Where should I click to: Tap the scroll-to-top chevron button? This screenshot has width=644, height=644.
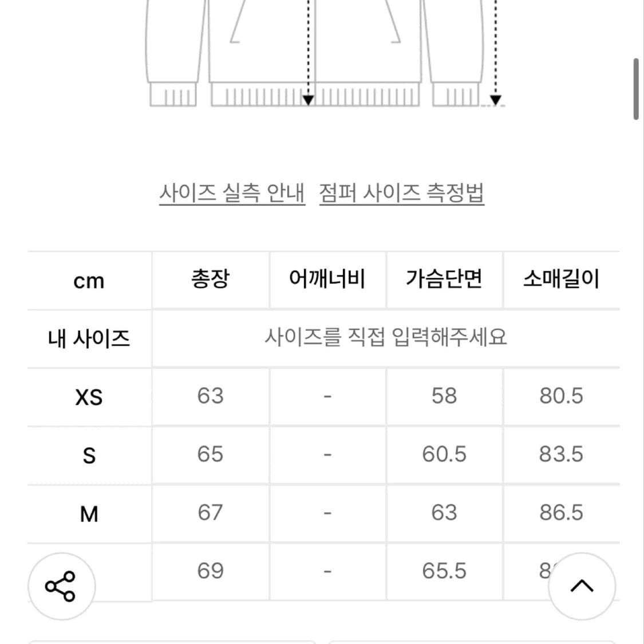click(x=582, y=586)
